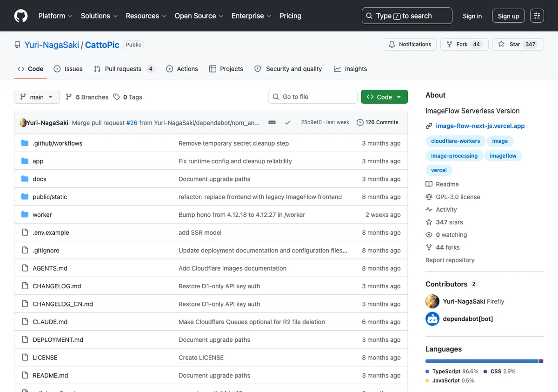Click the image-processing topic tag

[454, 156]
